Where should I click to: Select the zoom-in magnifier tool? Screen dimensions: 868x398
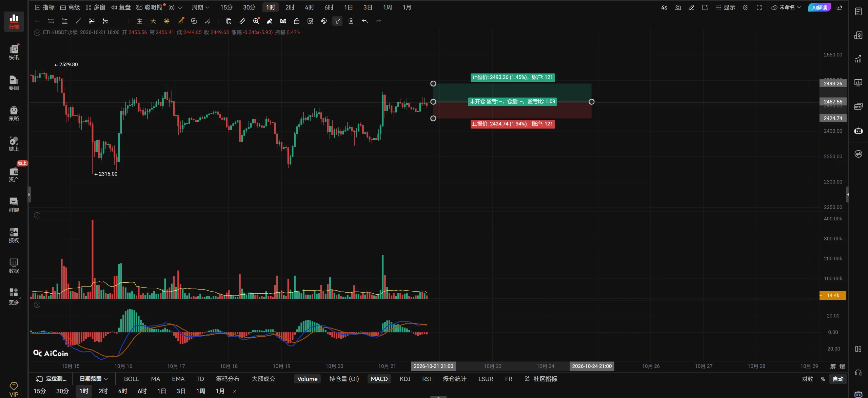256,21
